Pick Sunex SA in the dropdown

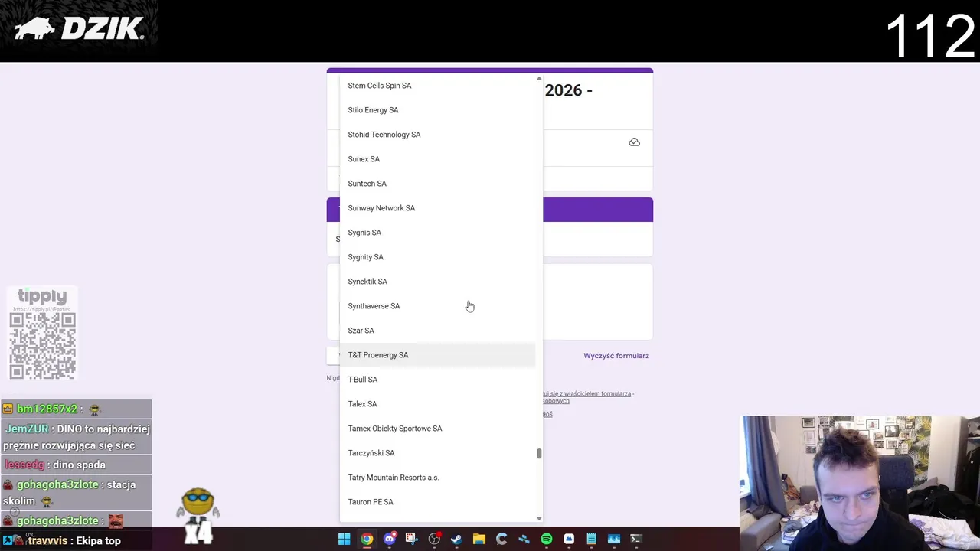437,159
